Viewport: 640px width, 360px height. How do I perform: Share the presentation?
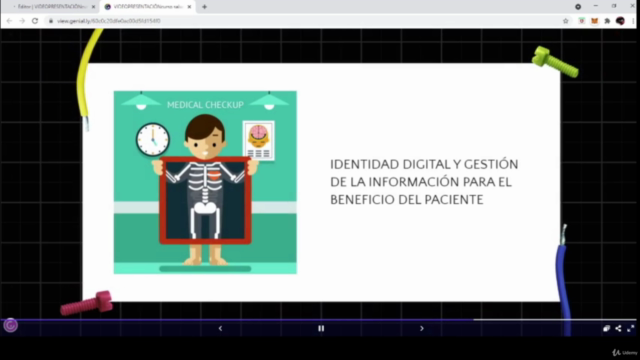[618, 328]
